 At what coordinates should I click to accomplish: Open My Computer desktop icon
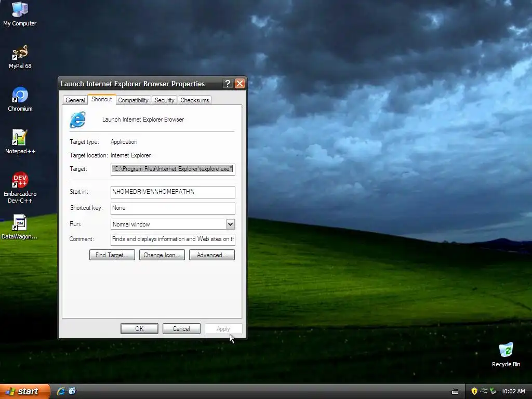coord(20,14)
